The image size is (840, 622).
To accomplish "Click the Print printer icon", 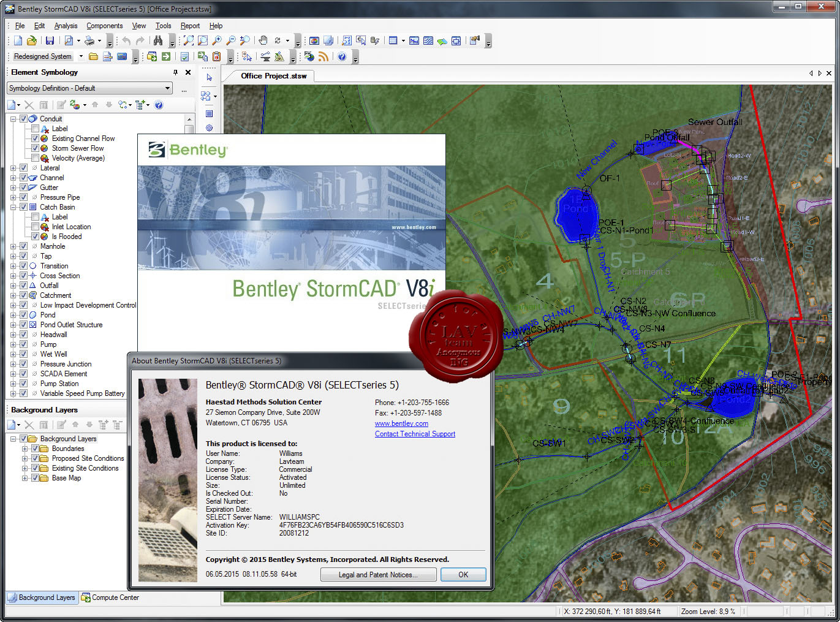I will pyautogui.click(x=89, y=41).
